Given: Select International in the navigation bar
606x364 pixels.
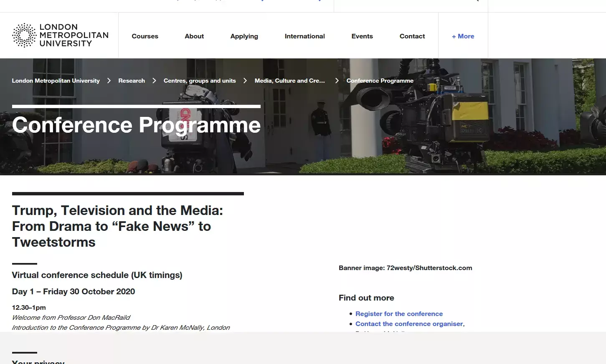Looking at the screenshot, I should click(304, 36).
